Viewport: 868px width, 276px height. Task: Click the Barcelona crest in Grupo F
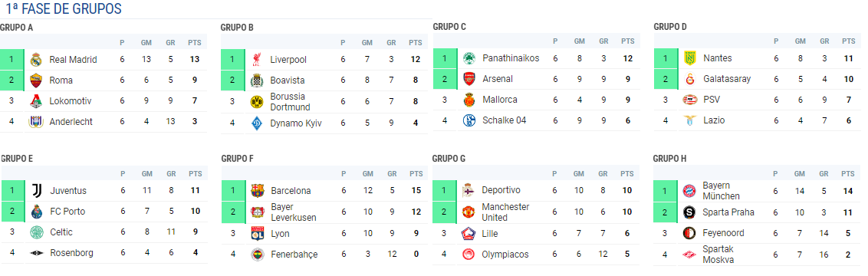click(x=258, y=191)
